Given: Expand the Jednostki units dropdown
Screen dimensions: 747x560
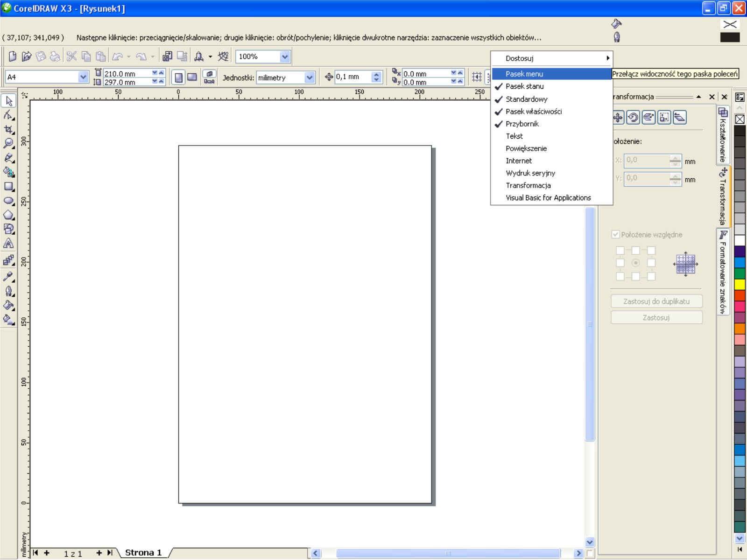Looking at the screenshot, I should pyautogui.click(x=309, y=77).
